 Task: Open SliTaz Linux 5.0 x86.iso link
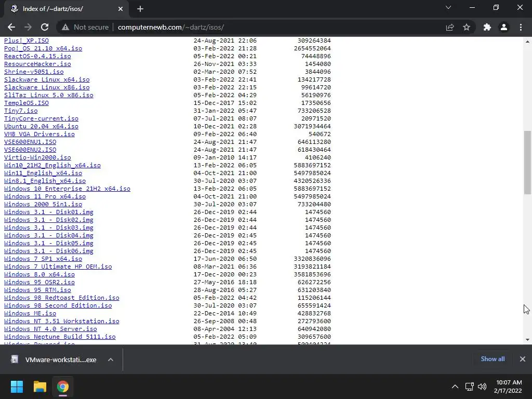point(48,95)
